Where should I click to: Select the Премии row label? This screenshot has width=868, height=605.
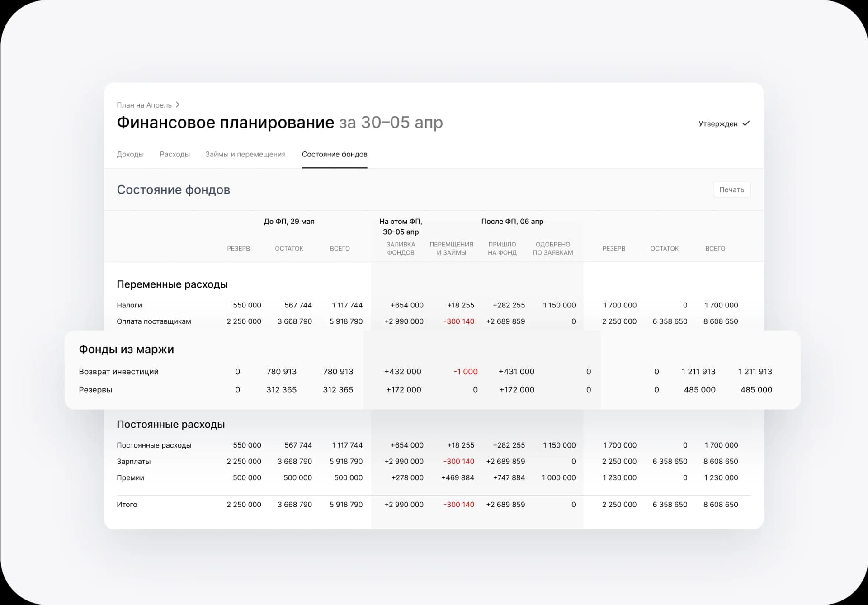tap(130, 478)
